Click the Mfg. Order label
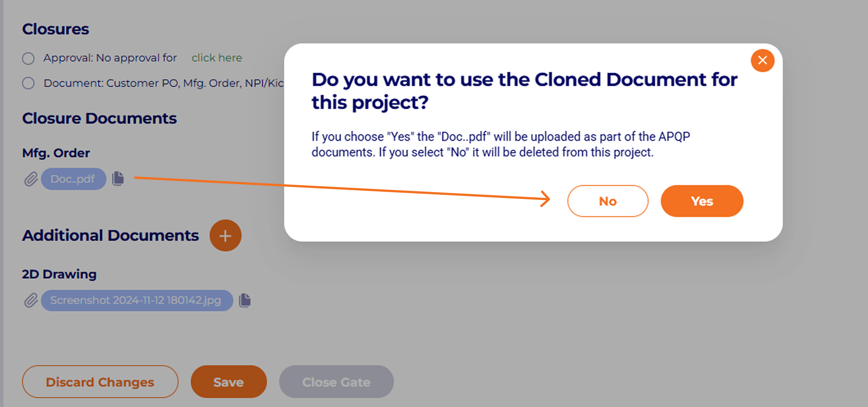This screenshot has height=407, width=868. [56, 153]
